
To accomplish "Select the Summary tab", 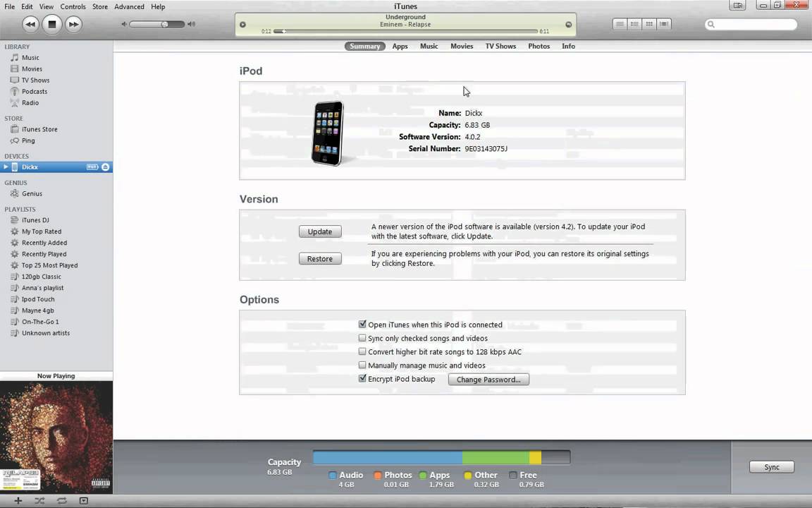I will pyautogui.click(x=364, y=46).
